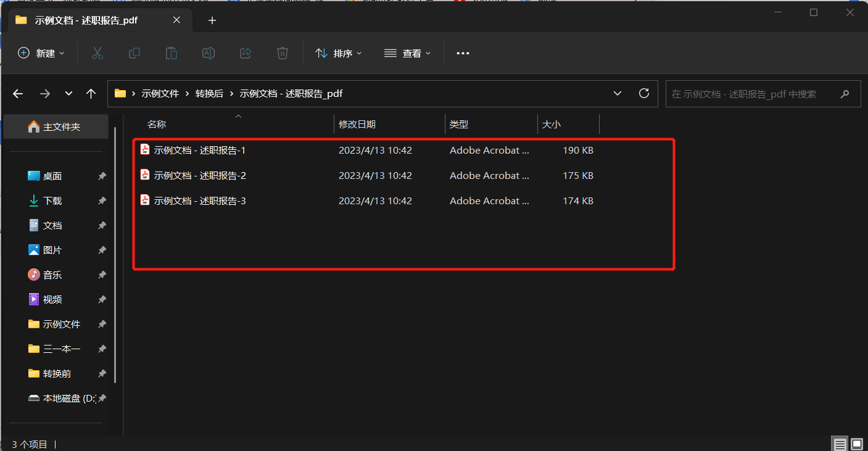Image resolution: width=868 pixels, height=451 pixels.
Task: Select the 示例文档 - 述职报告_pdf tab
Action: [86, 20]
